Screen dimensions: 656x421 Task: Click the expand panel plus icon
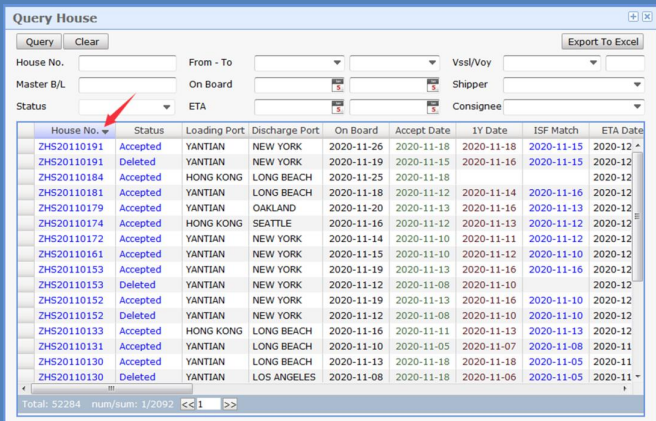(633, 17)
